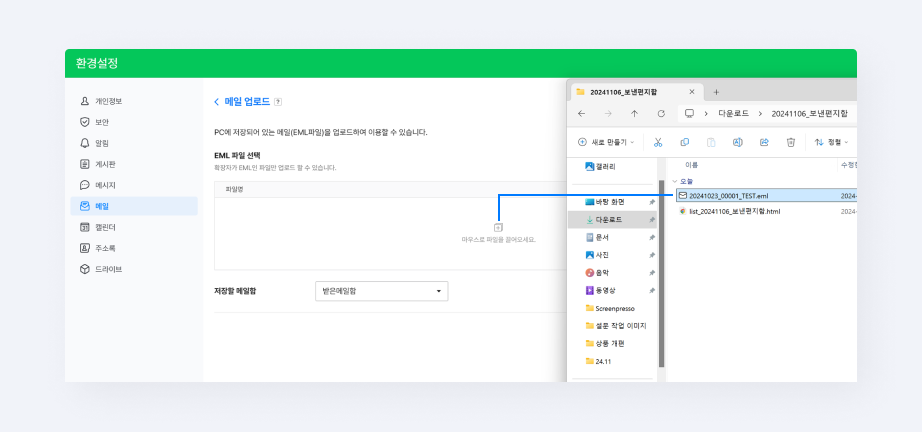Click pin icon beside 사진
This screenshot has height=432, width=922.
click(x=652, y=255)
